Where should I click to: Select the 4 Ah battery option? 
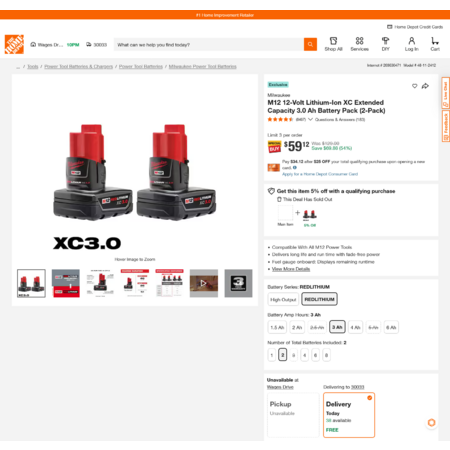point(355,327)
